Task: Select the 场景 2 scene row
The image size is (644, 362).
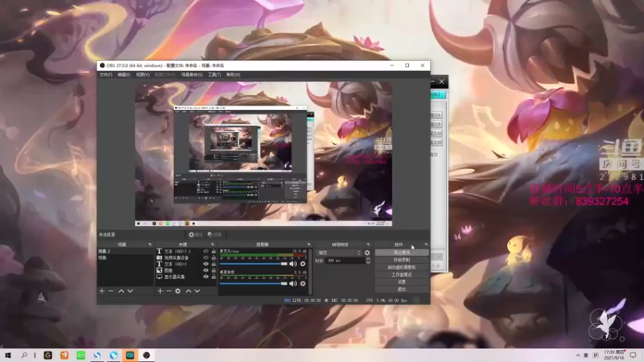Action: point(126,251)
